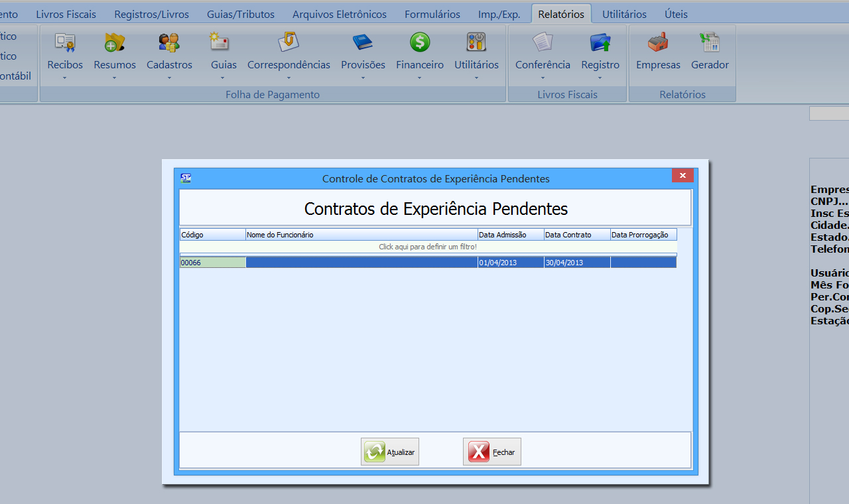849x504 pixels.
Task: Click the Correspondências icon
Action: click(289, 43)
